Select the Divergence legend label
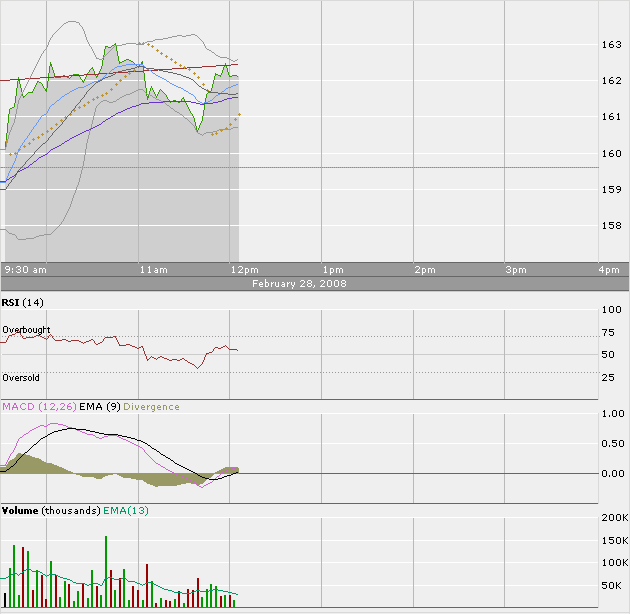 (x=152, y=407)
